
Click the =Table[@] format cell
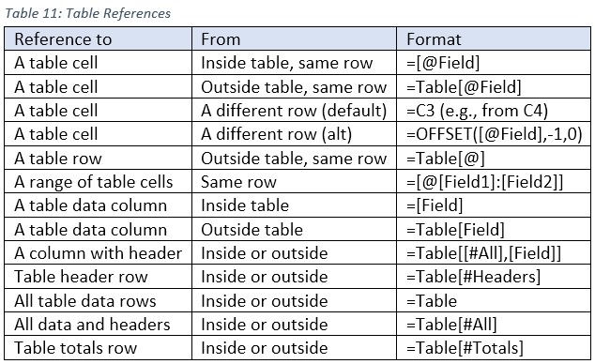pos(494,159)
